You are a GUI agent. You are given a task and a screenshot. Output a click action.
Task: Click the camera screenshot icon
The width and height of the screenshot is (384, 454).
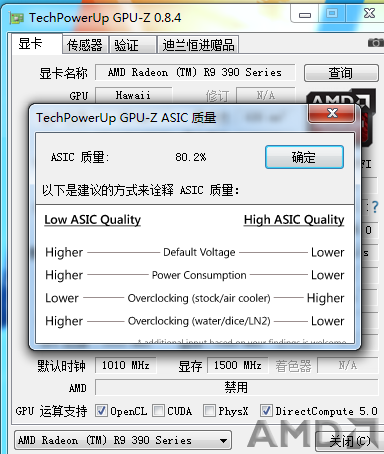coord(376,43)
